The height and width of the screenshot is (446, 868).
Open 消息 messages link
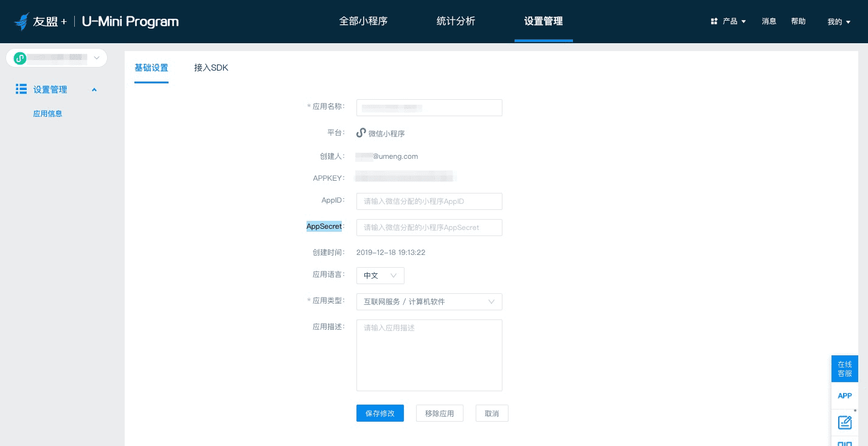[769, 21]
